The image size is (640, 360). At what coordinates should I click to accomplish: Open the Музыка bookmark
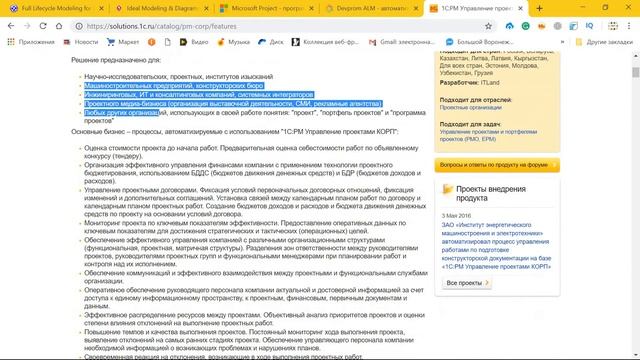[233, 42]
